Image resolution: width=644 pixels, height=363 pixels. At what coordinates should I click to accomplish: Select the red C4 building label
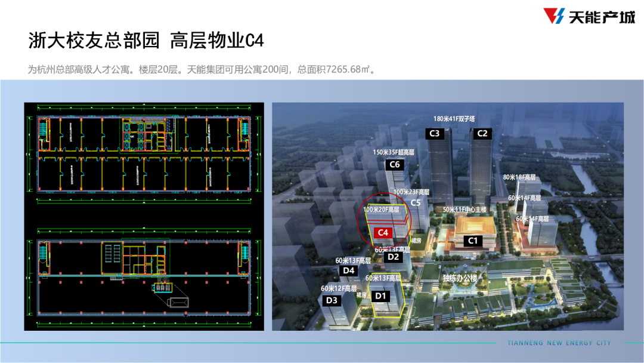(x=383, y=233)
